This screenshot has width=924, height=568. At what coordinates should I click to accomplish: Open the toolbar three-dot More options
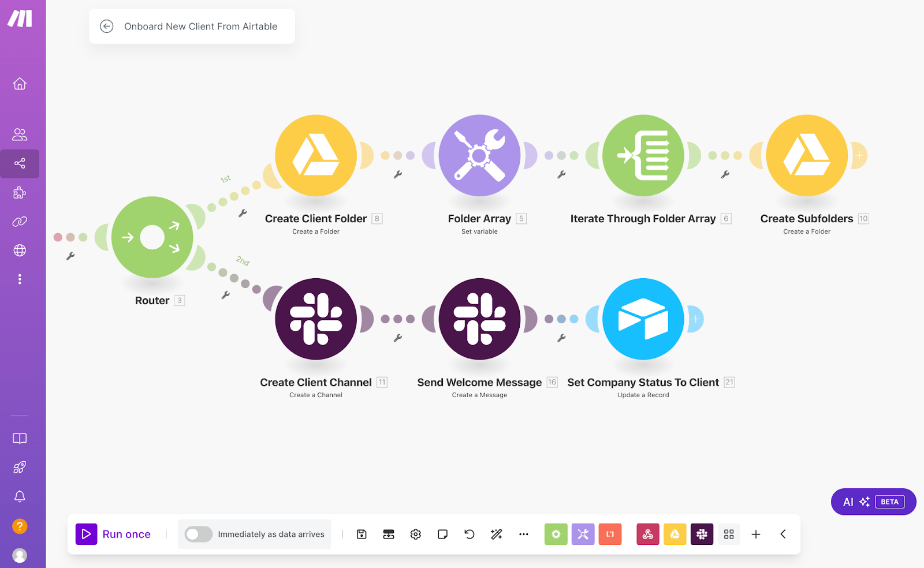pos(524,535)
